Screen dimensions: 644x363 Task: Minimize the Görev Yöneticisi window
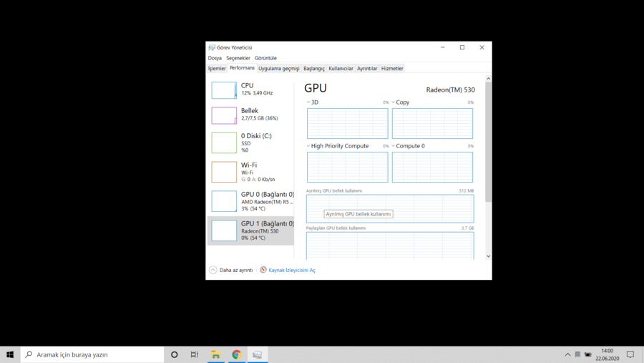click(x=443, y=47)
